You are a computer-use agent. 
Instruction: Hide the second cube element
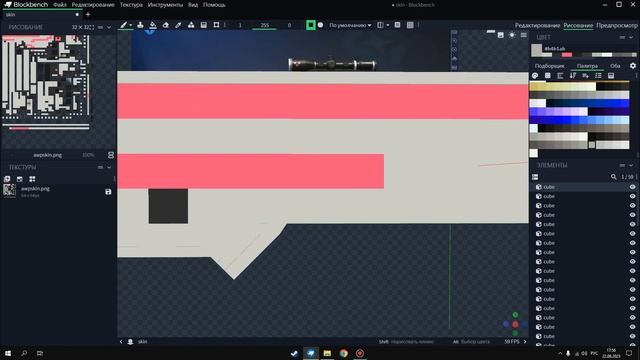[632, 196]
